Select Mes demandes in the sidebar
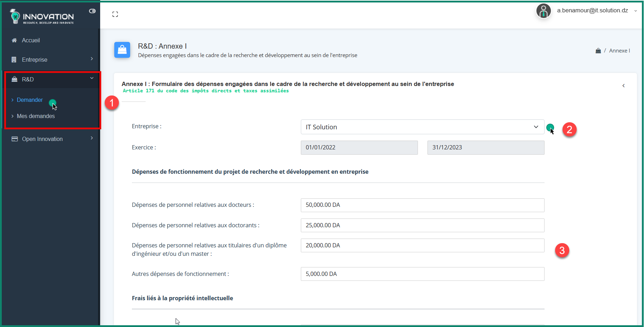644x327 pixels. (36, 116)
